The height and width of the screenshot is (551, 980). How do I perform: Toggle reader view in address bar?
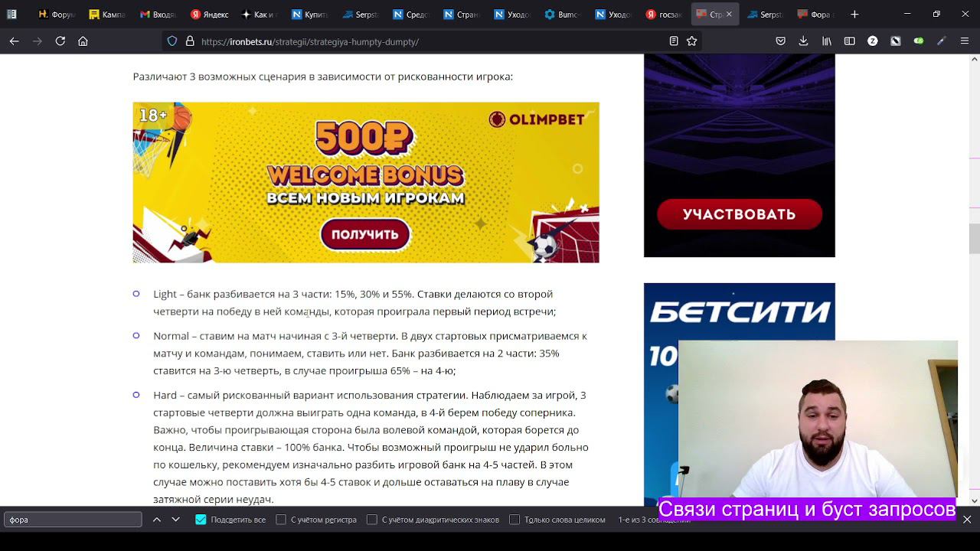(x=674, y=41)
